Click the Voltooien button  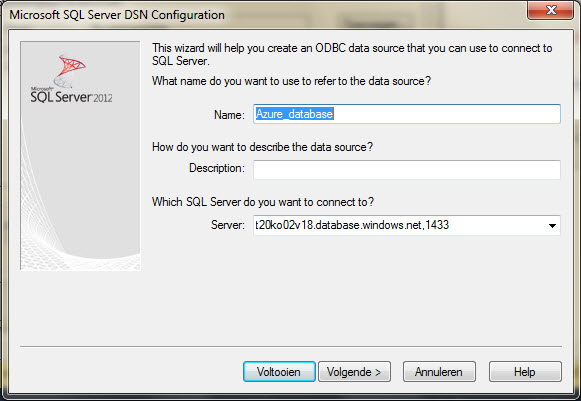point(279,371)
